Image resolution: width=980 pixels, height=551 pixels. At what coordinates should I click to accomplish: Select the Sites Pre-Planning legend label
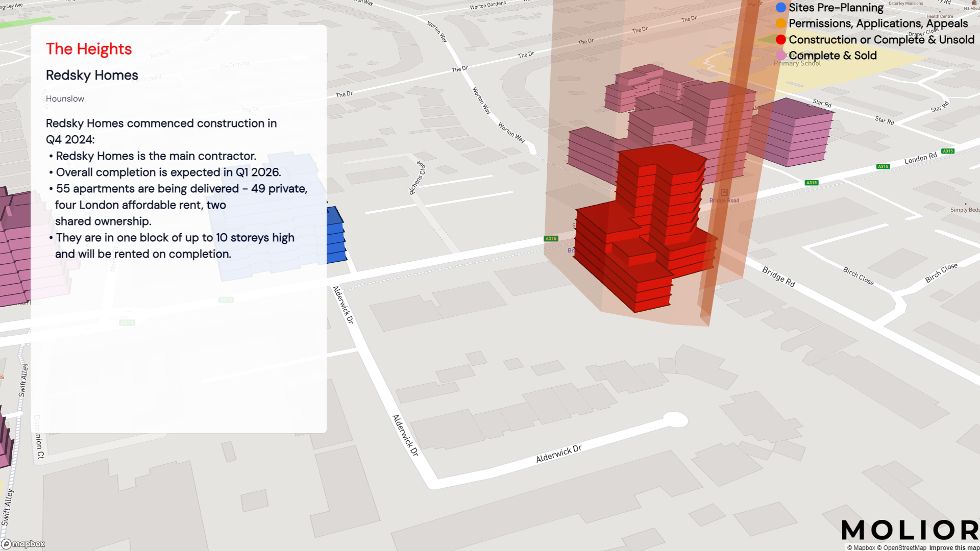[x=836, y=8]
